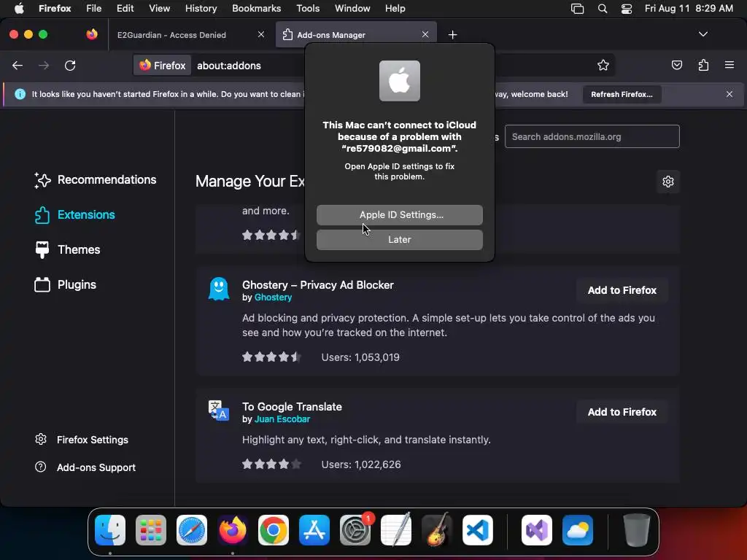747x560 pixels.
Task: List all tabs via chevron
Action: 703,34
